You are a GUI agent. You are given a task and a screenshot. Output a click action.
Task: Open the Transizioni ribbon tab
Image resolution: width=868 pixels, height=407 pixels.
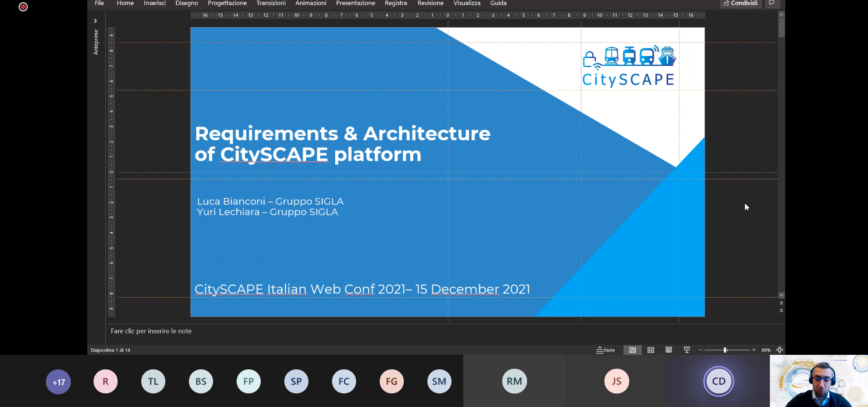click(271, 3)
